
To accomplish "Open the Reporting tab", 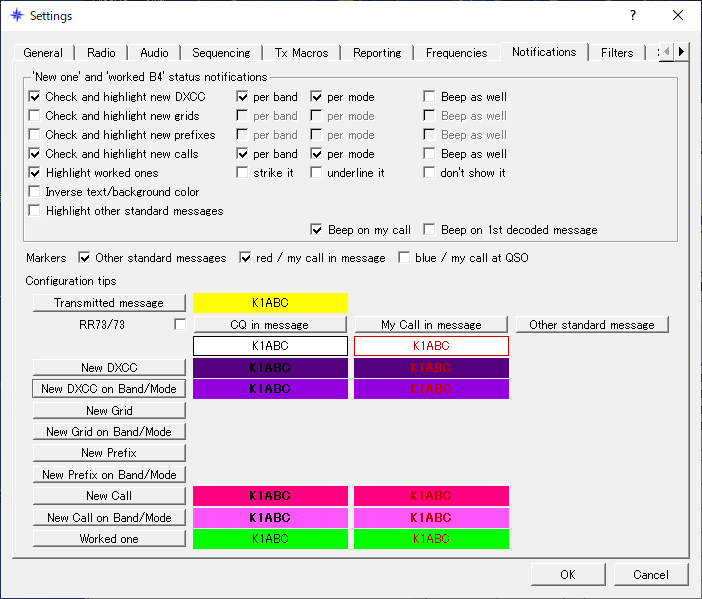I will coord(377,53).
